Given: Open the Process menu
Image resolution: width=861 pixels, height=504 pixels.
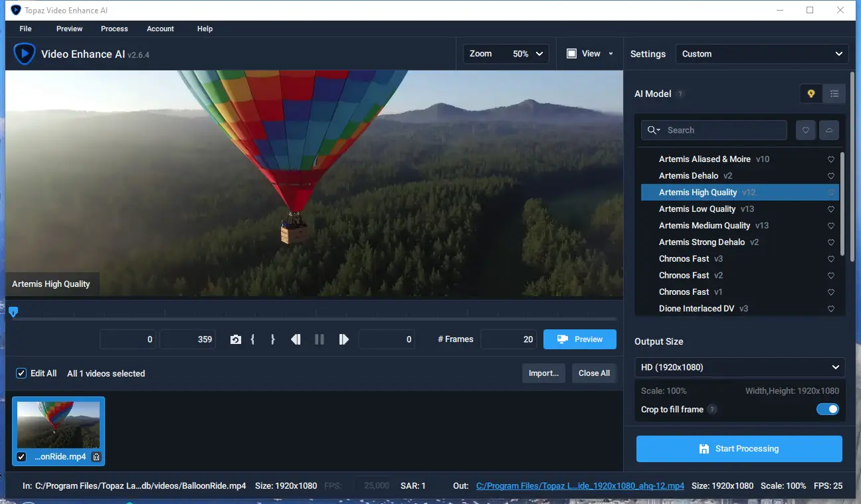Looking at the screenshot, I should (114, 29).
